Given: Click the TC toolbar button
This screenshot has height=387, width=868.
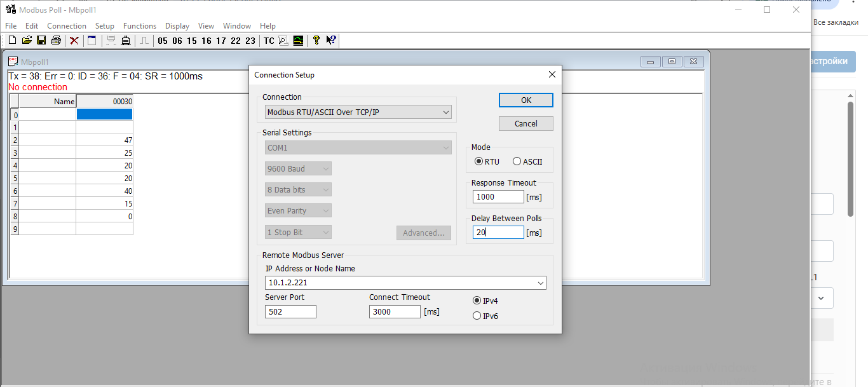Looking at the screenshot, I should 269,41.
